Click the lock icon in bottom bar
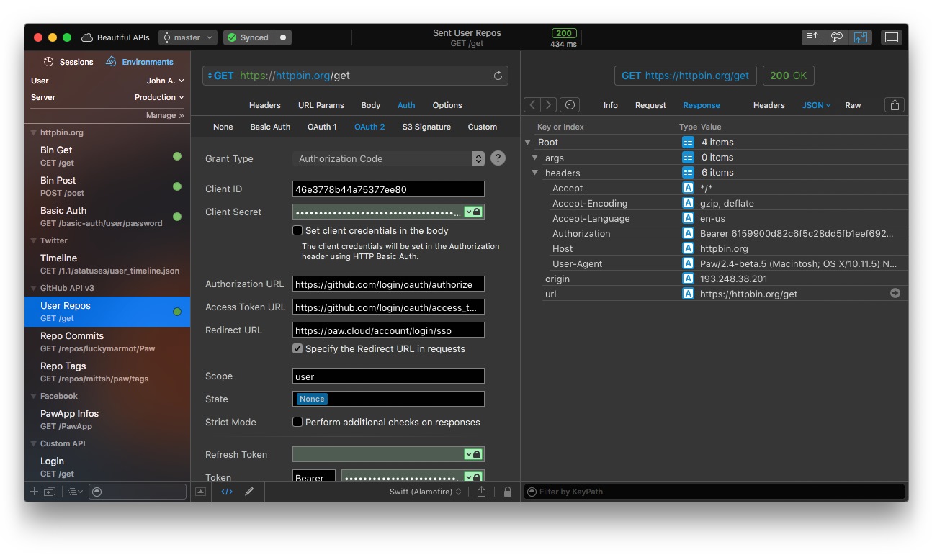932x560 pixels. 508,492
